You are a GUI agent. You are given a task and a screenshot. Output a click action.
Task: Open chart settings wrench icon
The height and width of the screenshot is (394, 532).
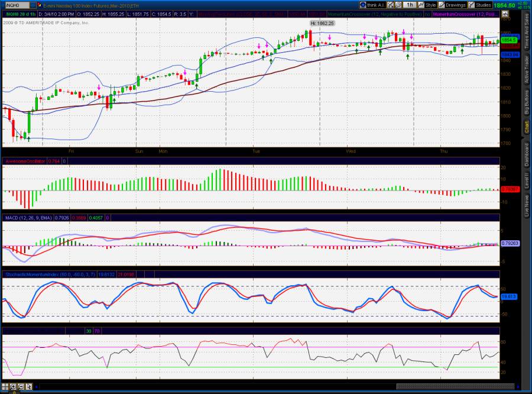(x=398, y=5)
